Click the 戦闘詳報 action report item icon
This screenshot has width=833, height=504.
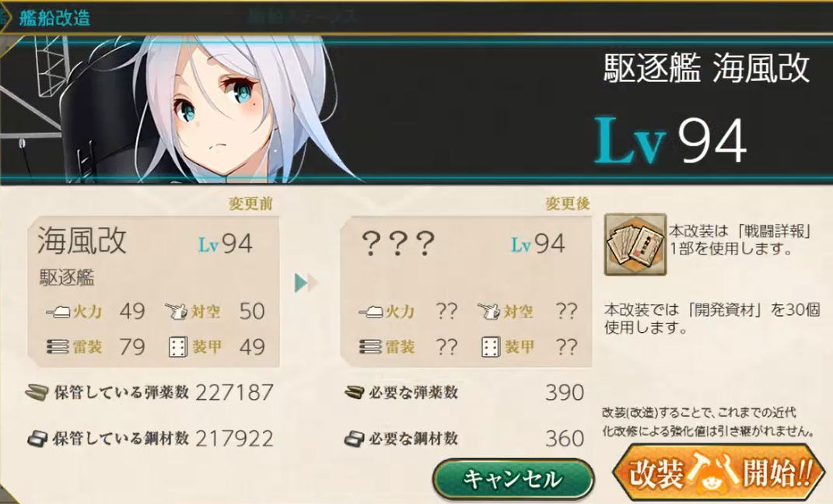[635, 244]
